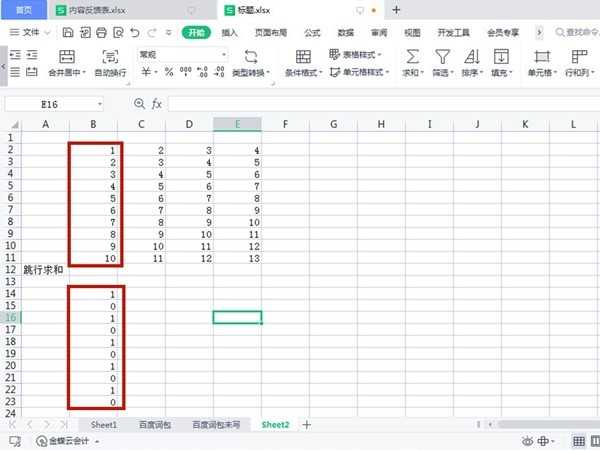Toggle eye protection mode icon
The width and height of the screenshot is (600, 450).
(x=528, y=441)
